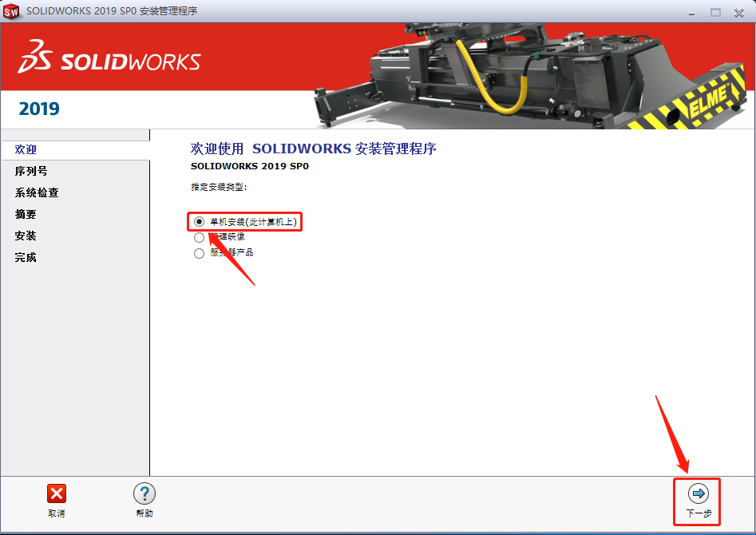
Task: Click the red X cancel icon
Action: point(56,494)
